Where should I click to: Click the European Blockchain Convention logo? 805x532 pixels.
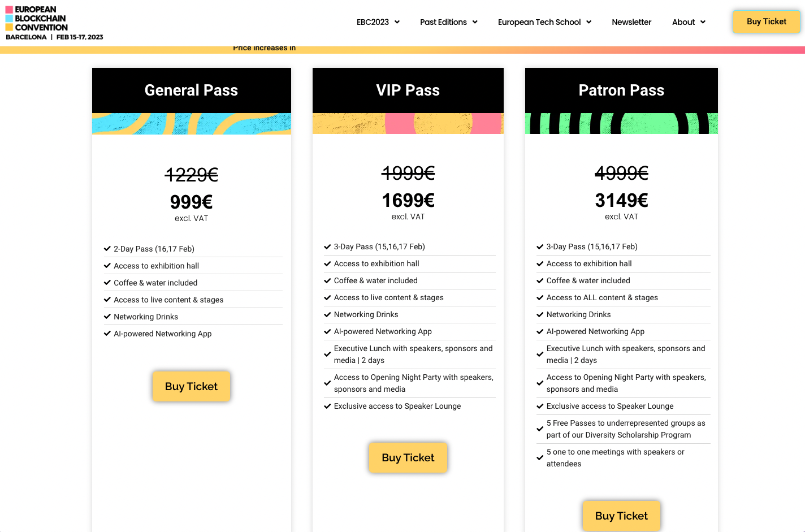tap(54, 23)
